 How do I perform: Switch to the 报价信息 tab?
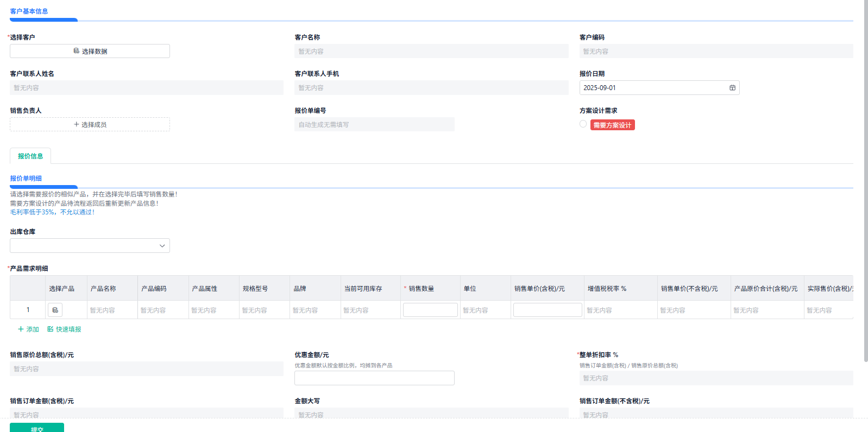30,156
